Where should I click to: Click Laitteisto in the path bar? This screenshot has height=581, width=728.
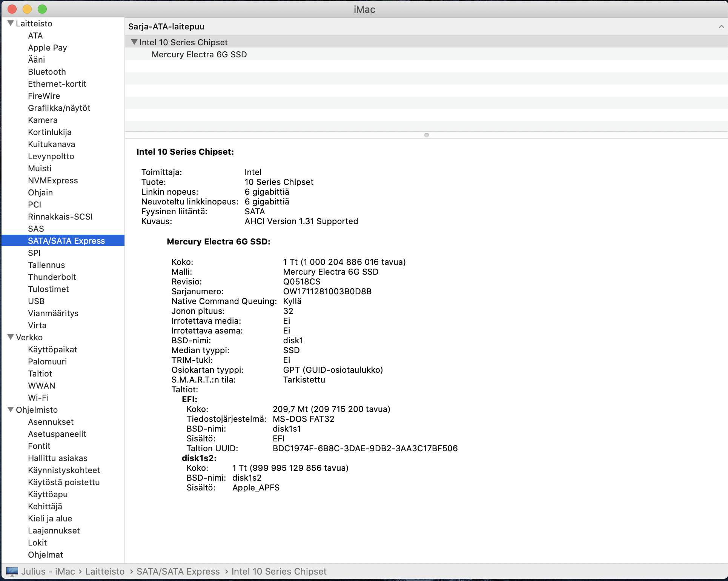click(x=105, y=572)
